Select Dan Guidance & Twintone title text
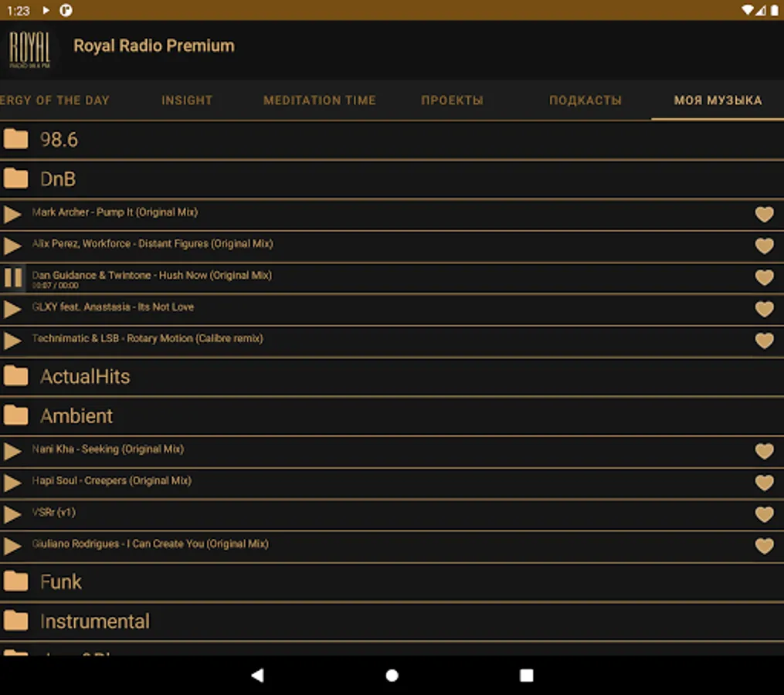 pos(152,276)
